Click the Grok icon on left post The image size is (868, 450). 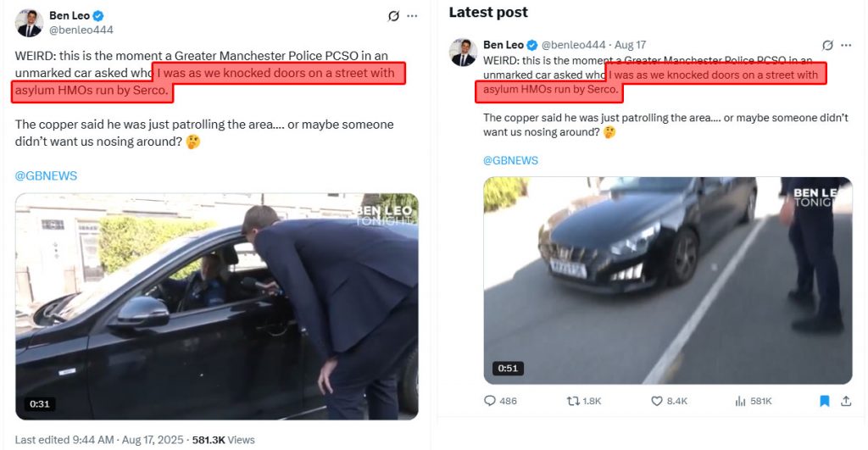393,15
